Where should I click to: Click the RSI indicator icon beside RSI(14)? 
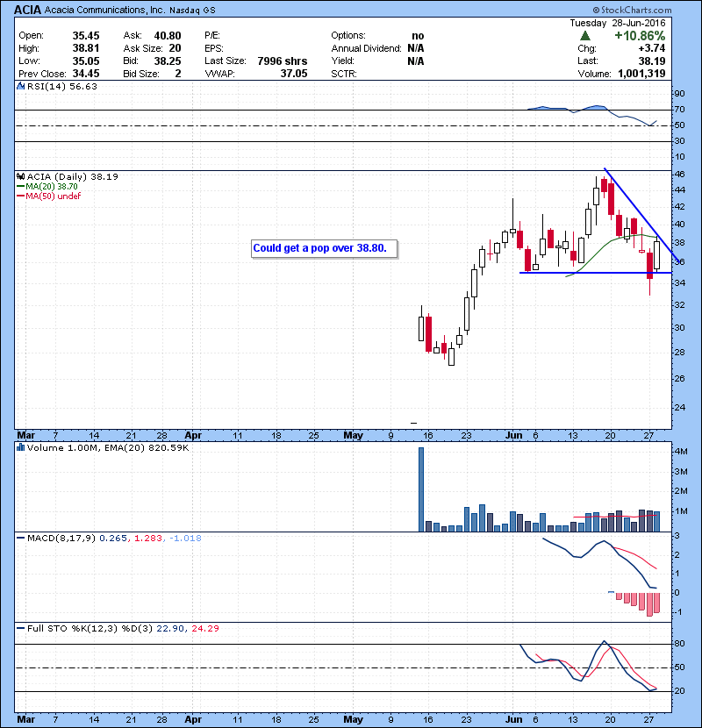(x=20, y=86)
